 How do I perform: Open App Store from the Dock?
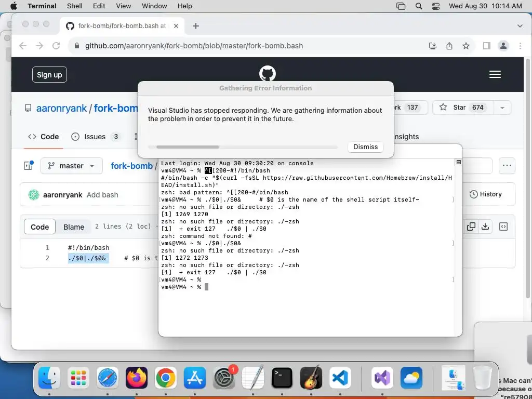tap(195, 378)
